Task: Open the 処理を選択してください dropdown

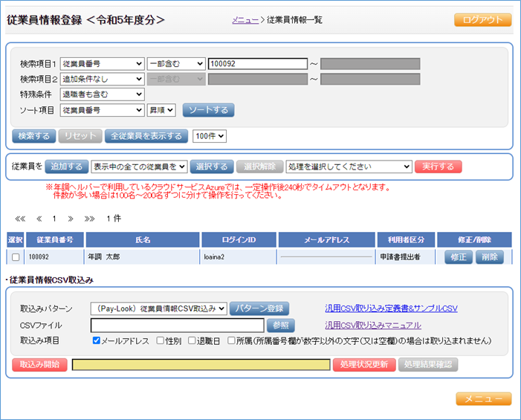Action: [x=349, y=167]
